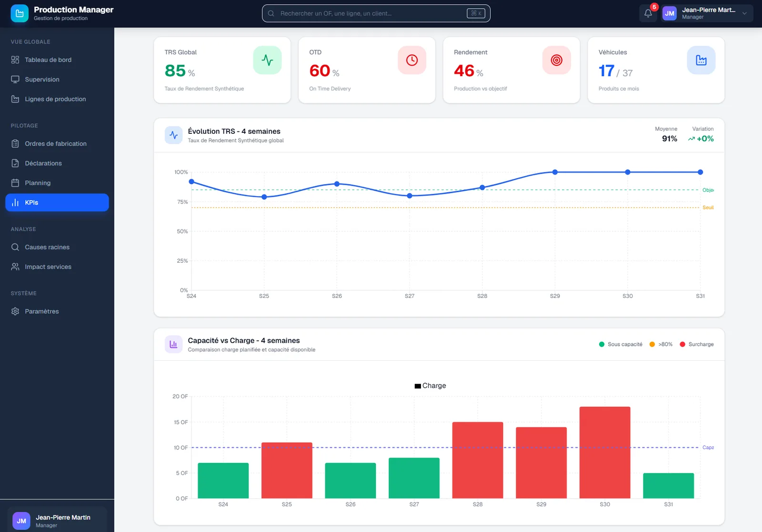The width and height of the screenshot is (762, 532).
Task: Click the OTD 60 value
Action: pos(320,71)
